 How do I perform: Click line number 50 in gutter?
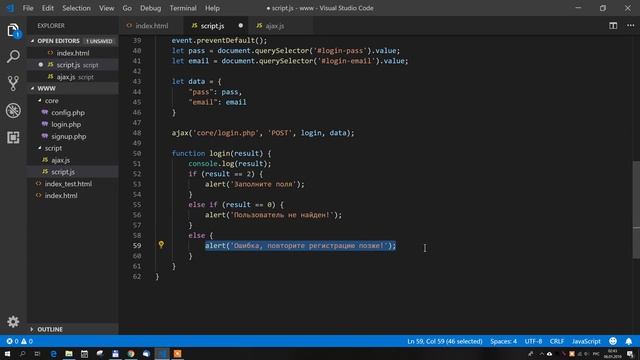(137, 153)
